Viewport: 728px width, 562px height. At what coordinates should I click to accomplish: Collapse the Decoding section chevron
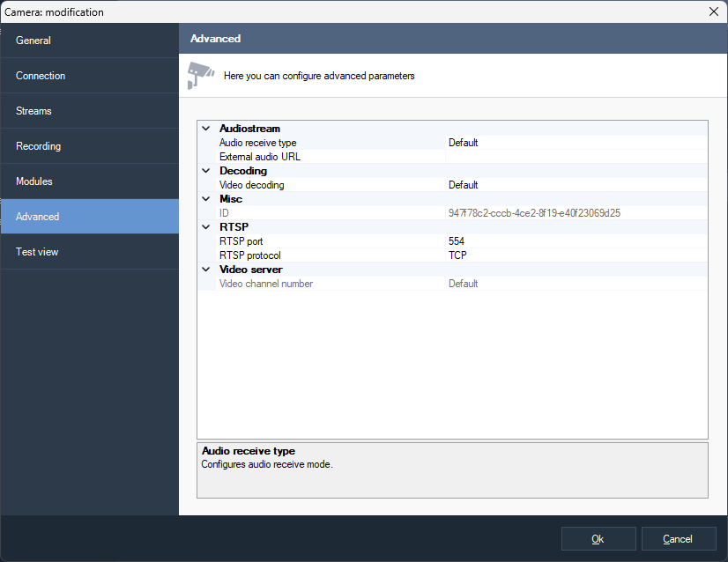(x=206, y=171)
